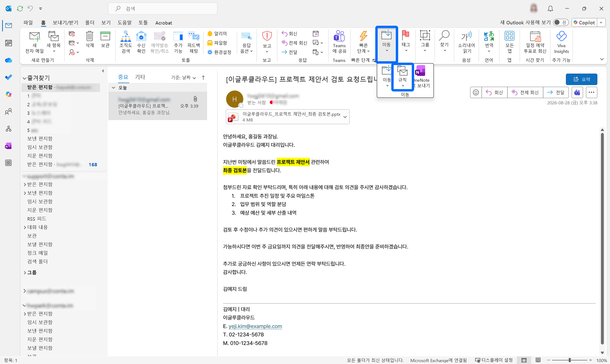Collapse the 즐겨찾기 favorites section
The width and height of the screenshot is (610, 364).
click(24, 78)
